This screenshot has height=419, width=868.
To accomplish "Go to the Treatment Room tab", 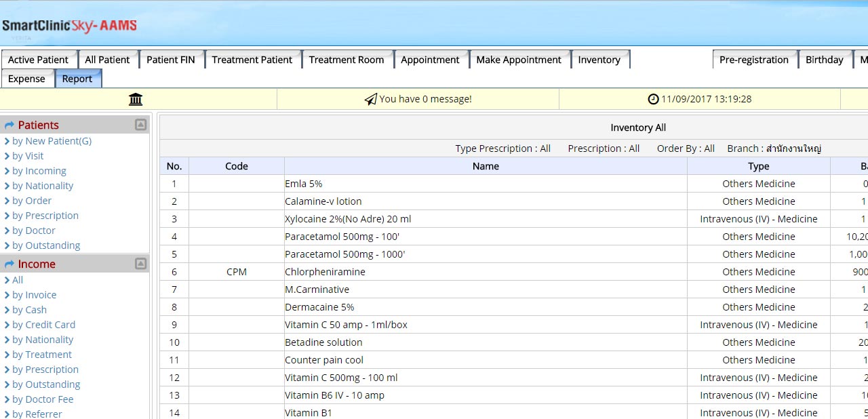I will tap(346, 60).
